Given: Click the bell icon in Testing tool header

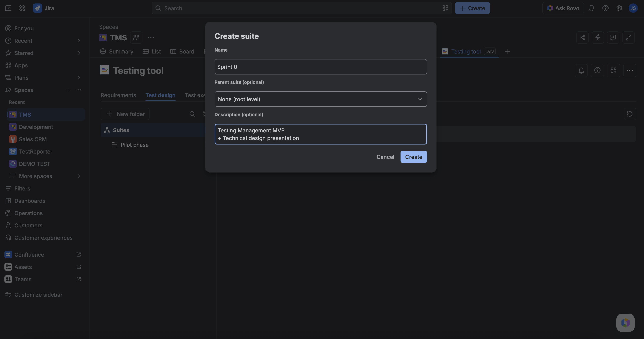Looking at the screenshot, I should (x=581, y=70).
